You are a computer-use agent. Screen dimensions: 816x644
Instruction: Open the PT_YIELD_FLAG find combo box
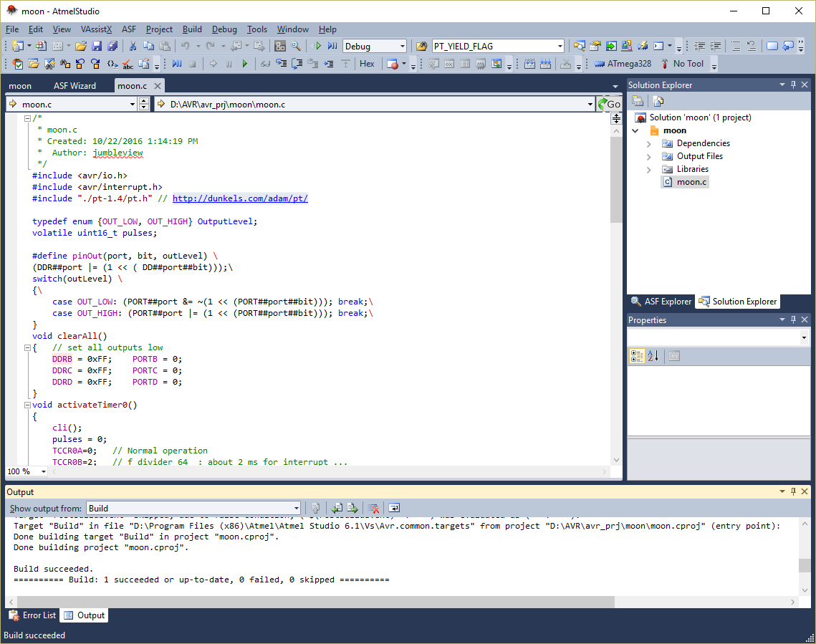[560, 46]
